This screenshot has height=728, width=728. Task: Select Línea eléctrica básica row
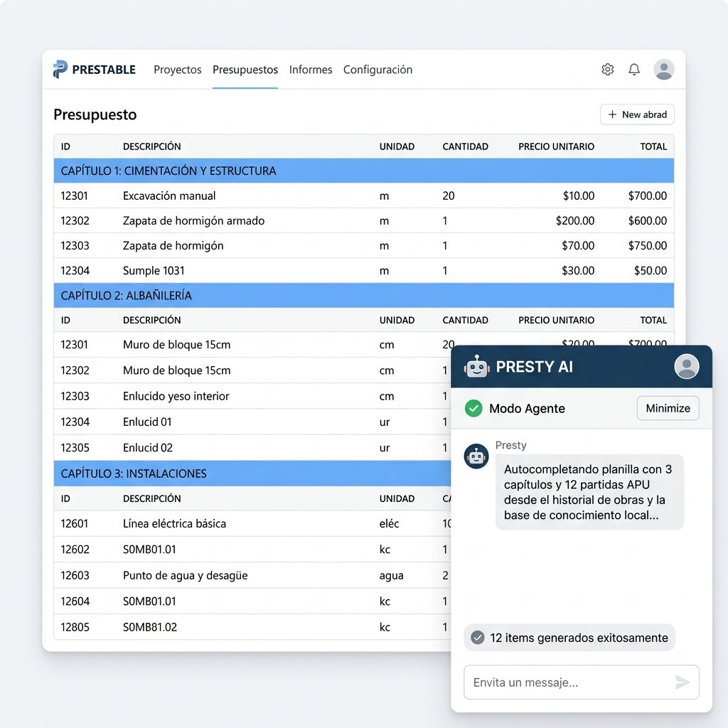coord(252,524)
